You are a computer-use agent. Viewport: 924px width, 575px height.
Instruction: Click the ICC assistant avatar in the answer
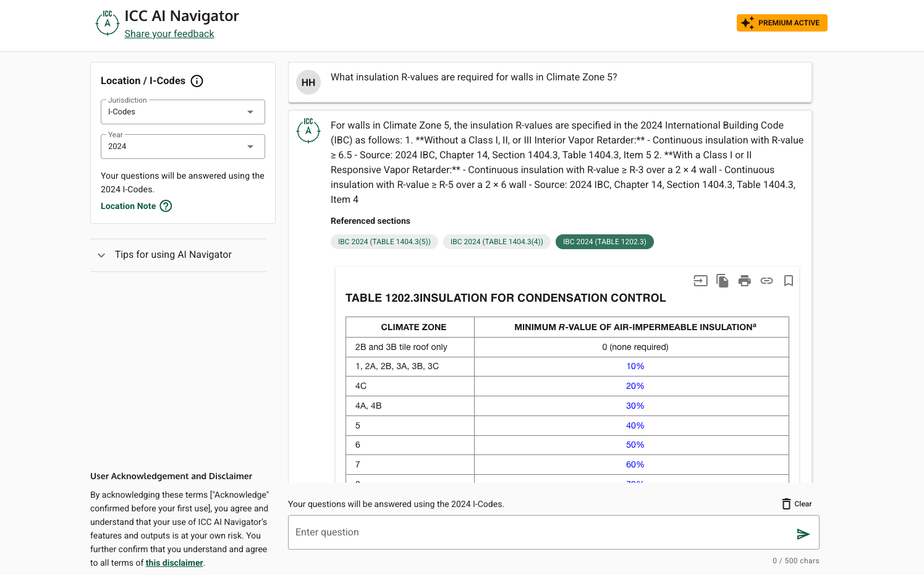pyautogui.click(x=308, y=130)
